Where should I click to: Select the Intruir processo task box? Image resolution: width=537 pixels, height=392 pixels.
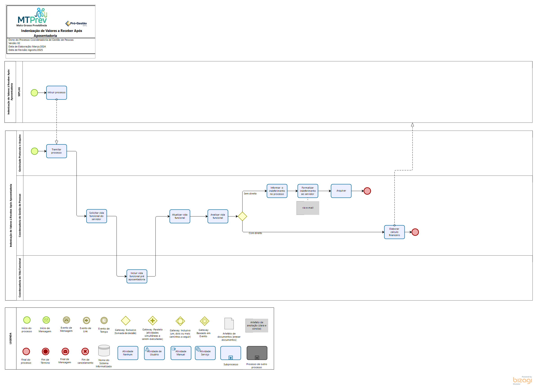[56, 93]
